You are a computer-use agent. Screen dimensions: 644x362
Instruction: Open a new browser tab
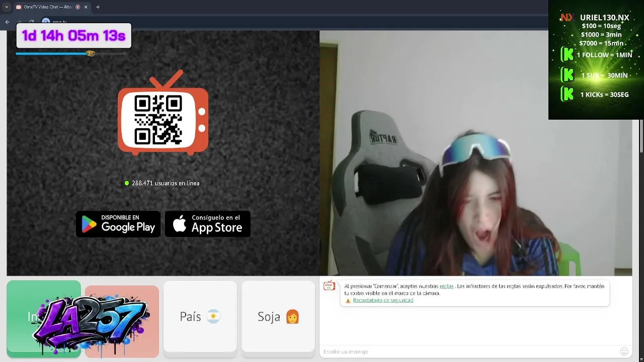[98, 7]
